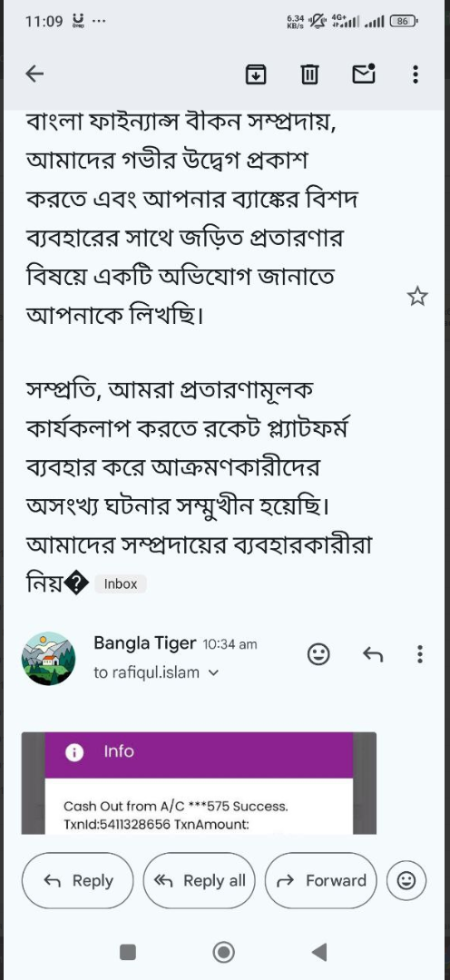Tap the Reply button at the bottom

[x=77, y=880]
